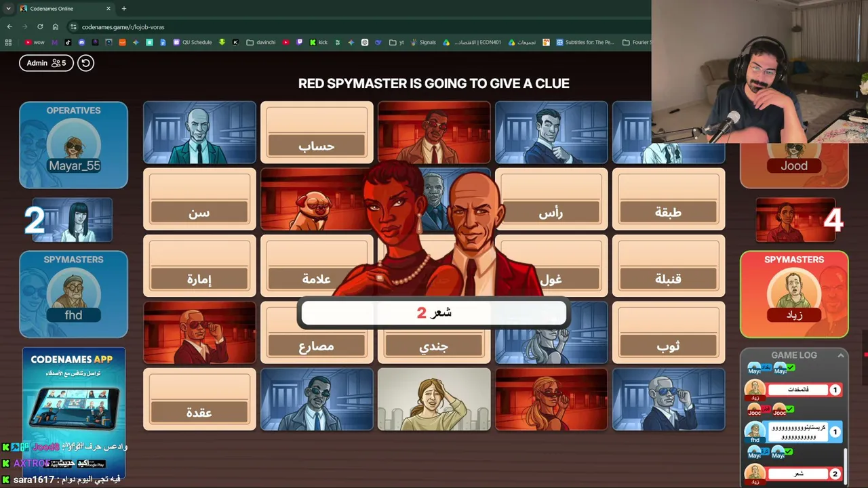Click the players count icon showing 5
The height and width of the screenshot is (488, 868).
(x=59, y=63)
